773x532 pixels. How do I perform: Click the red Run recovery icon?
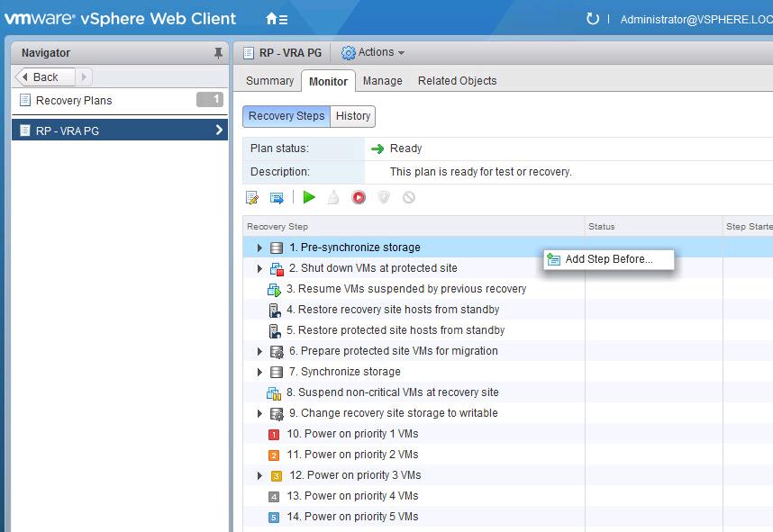pos(359,197)
